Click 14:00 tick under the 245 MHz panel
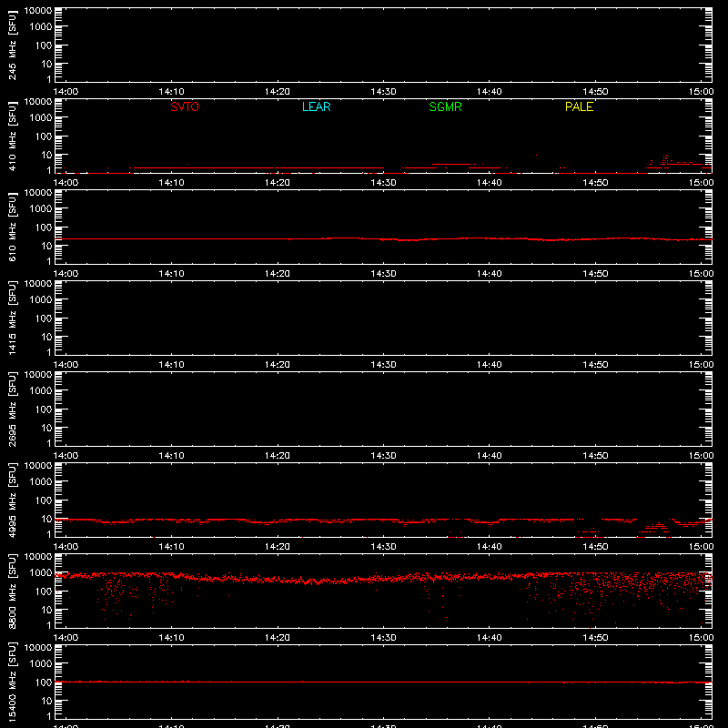The width and height of the screenshot is (728, 728). pos(66,92)
